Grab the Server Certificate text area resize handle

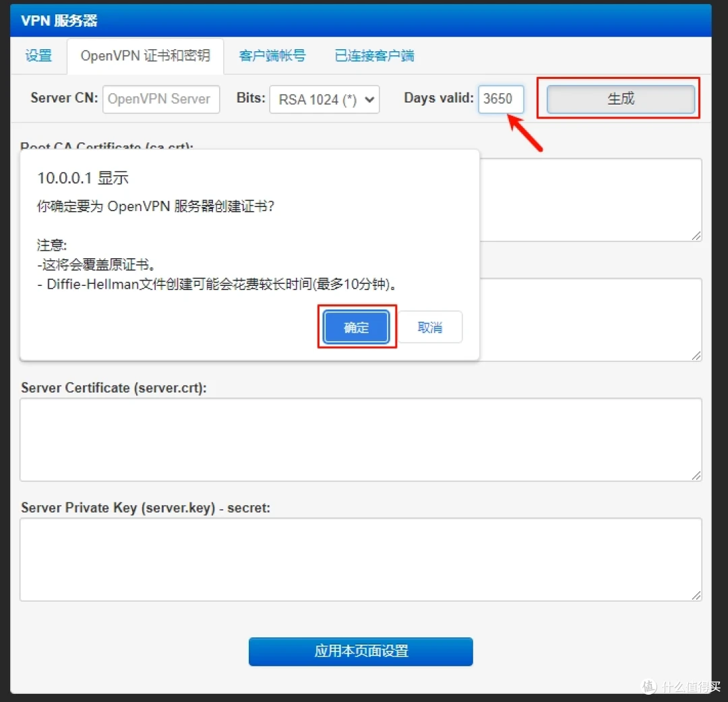point(696,475)
